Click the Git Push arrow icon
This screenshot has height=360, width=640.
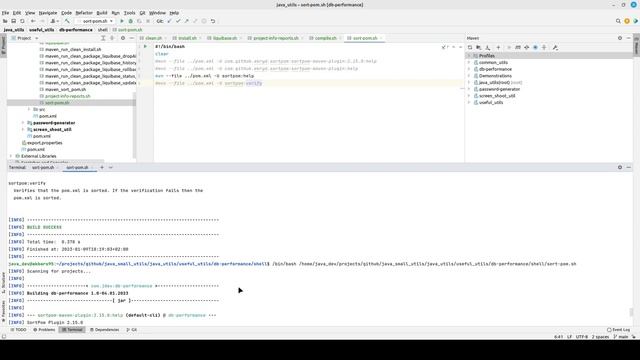click(187, 21)
